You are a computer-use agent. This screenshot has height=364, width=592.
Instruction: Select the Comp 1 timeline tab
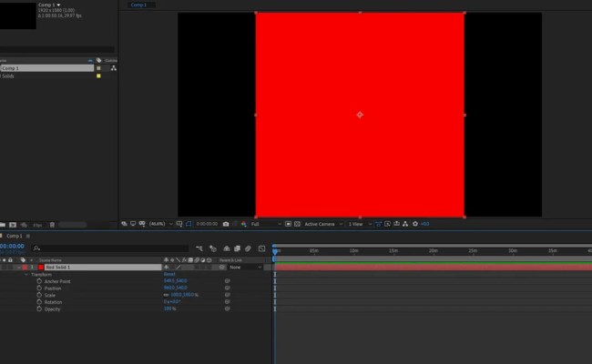(15, 236)
